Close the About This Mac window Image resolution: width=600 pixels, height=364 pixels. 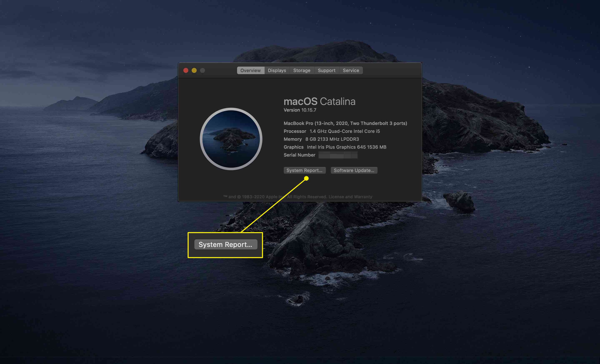(186, 70)
